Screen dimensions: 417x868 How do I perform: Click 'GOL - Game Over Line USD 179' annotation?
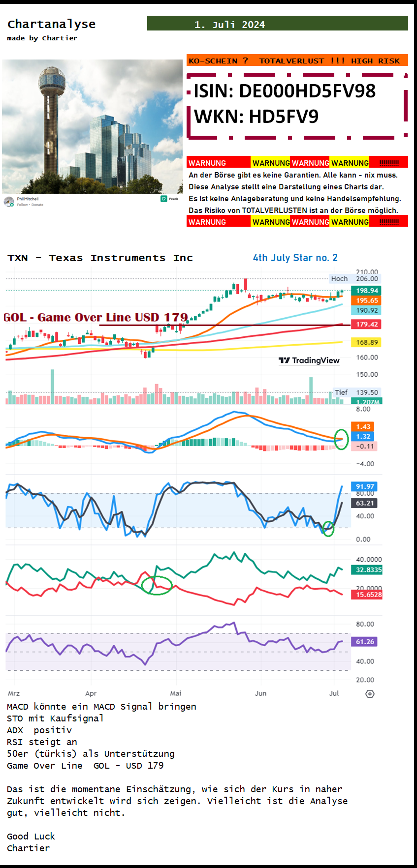coord(96,317)
